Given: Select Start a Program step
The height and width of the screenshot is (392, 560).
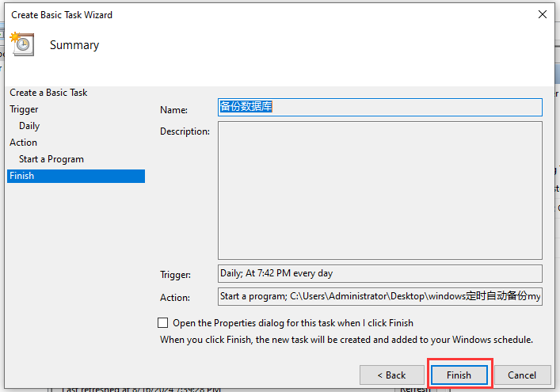Looking at the screenshot, I should (51, 159).
